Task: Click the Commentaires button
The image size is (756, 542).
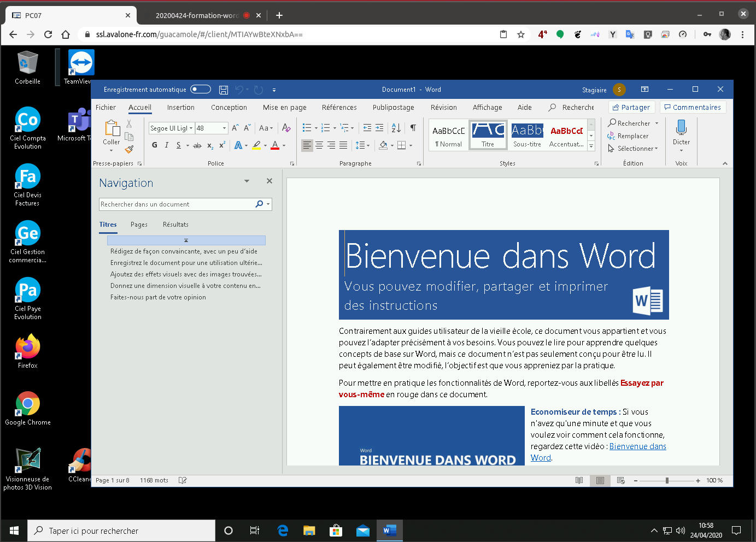Action: pos(693,108)
